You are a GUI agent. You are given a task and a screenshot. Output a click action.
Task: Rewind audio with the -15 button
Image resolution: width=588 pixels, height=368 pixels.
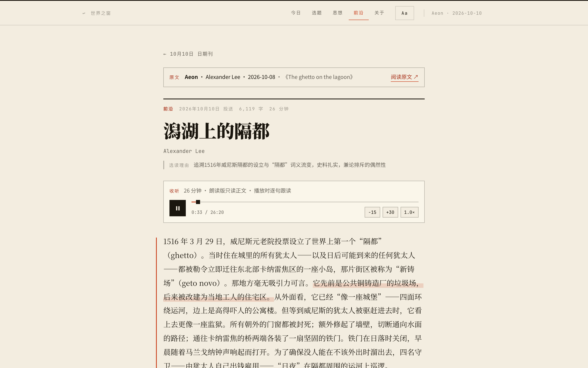click(x=372, y=212)
